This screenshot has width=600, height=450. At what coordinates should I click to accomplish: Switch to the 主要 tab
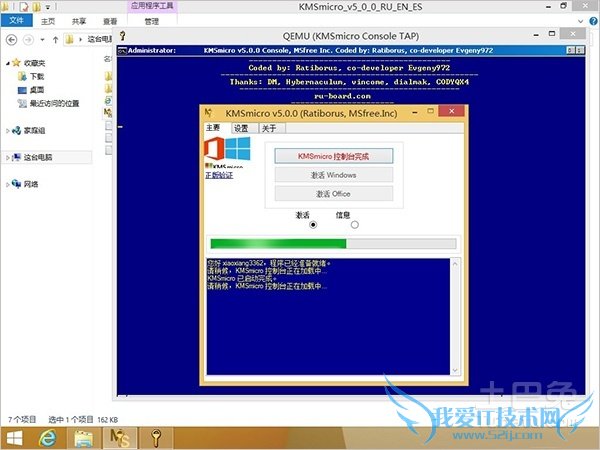(x=213, y=128)
